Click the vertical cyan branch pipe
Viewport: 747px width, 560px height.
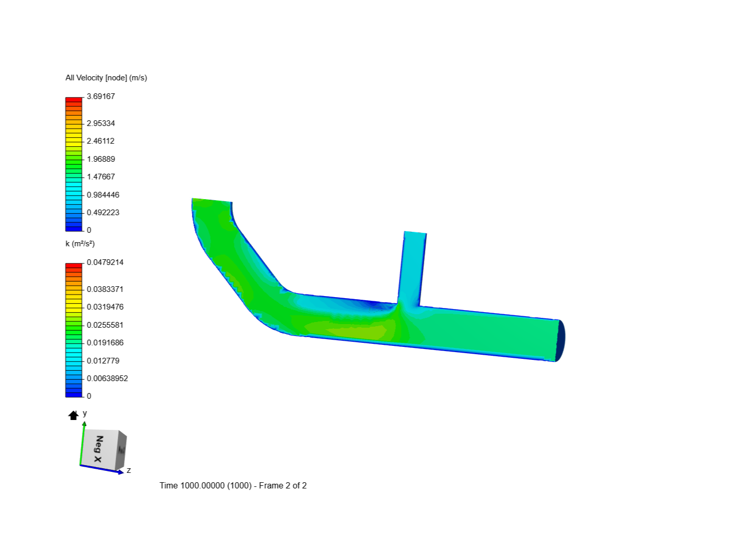click(x=412, y=268)
